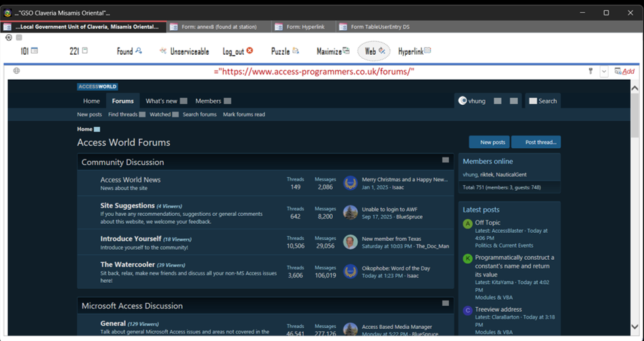Select the Forums nav tab
The height and width of the screenshot is (341, 644).
click(123, 101)
